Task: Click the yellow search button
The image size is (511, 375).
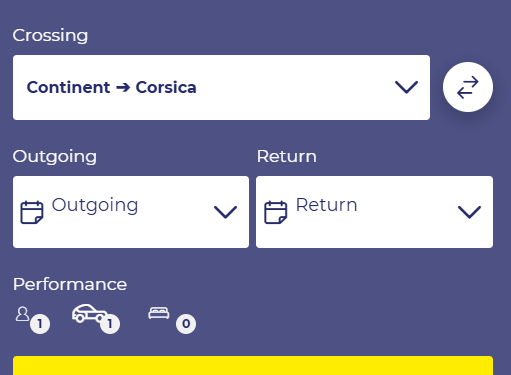Action: tap(253, 366)
